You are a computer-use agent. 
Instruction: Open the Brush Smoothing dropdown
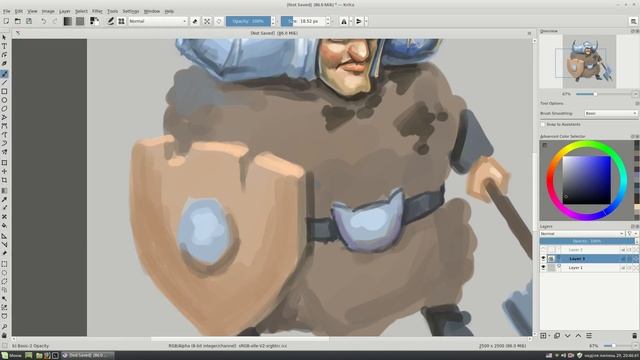tap(611, 113)
